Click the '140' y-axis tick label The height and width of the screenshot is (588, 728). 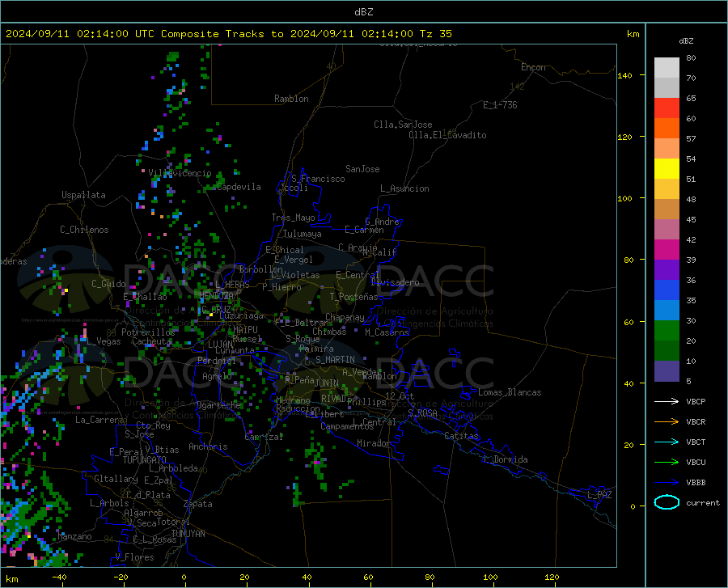(624, 75)
